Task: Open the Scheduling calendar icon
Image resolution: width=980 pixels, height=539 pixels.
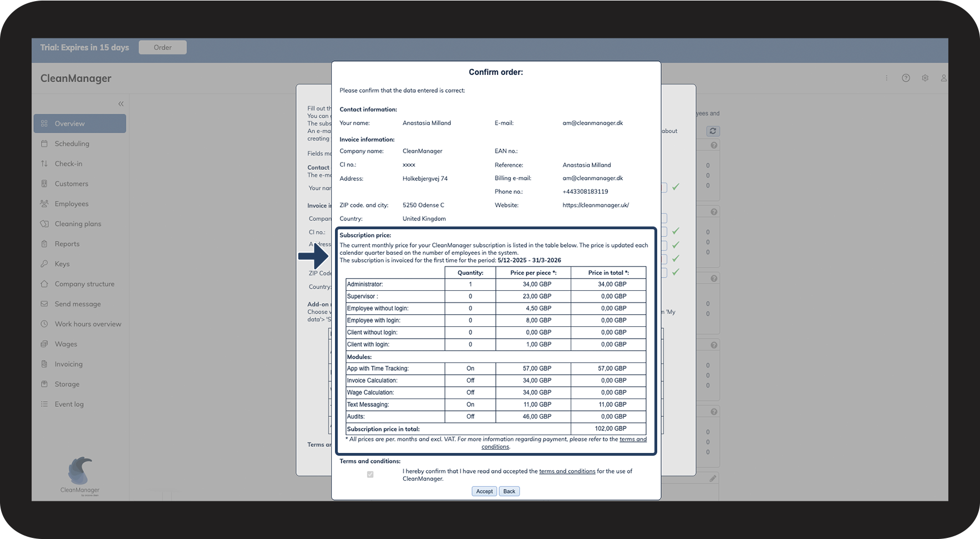Action: [x=44, y=144]
